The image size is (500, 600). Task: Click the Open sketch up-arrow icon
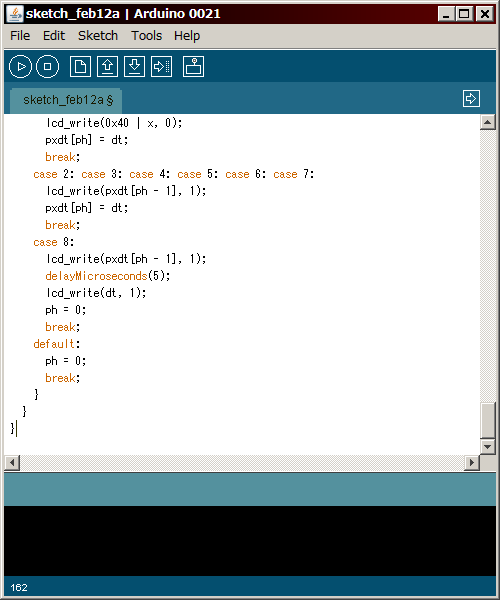(x=107, y=67)
